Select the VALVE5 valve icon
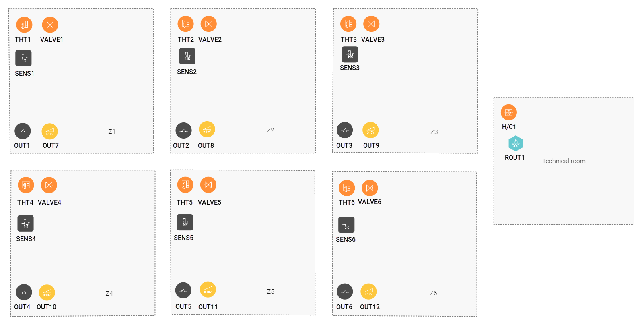This screenshot has width=644, height=325. coord(208,185)
